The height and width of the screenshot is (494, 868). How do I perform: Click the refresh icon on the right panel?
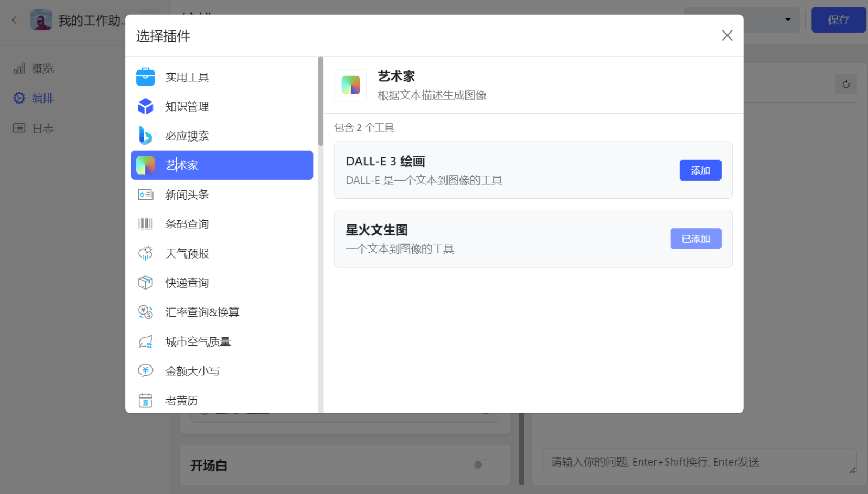[845, 84]
